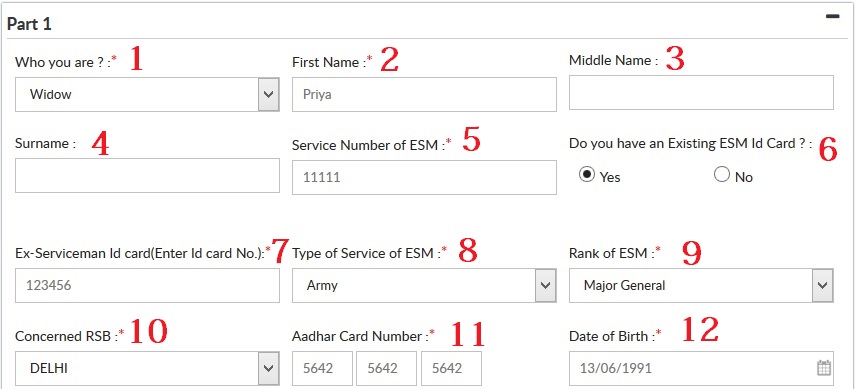Click the second Aadhar Card Number box

click(x=386, y=368)
